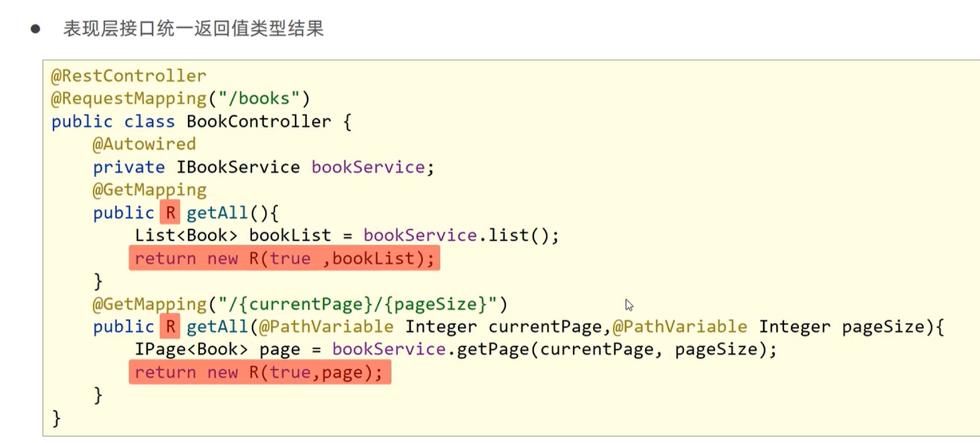Click the highlighted R before the paged getAll method
Viewport: 980px width, 443px height.
[170, 326]
